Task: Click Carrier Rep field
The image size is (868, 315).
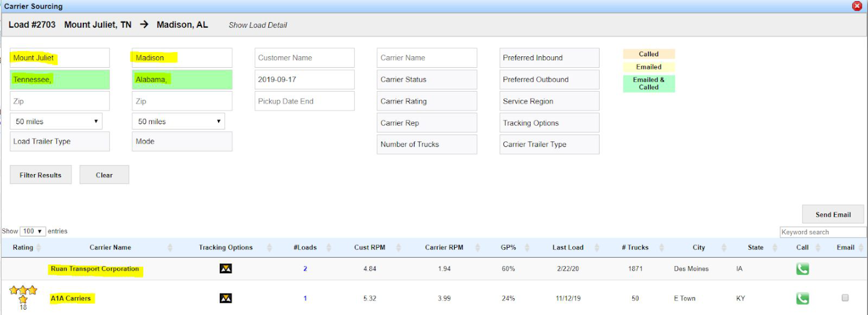Action: [x=427, y=123]
